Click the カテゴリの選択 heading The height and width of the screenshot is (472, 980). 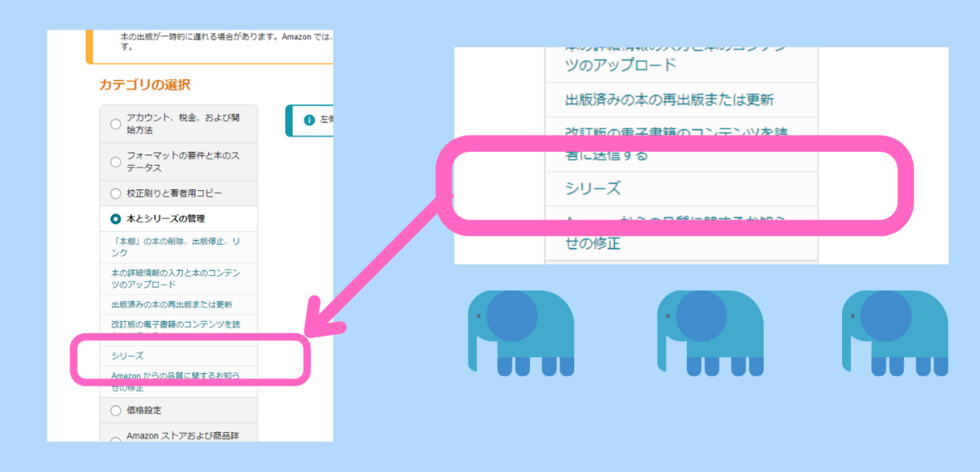[145, 85]
